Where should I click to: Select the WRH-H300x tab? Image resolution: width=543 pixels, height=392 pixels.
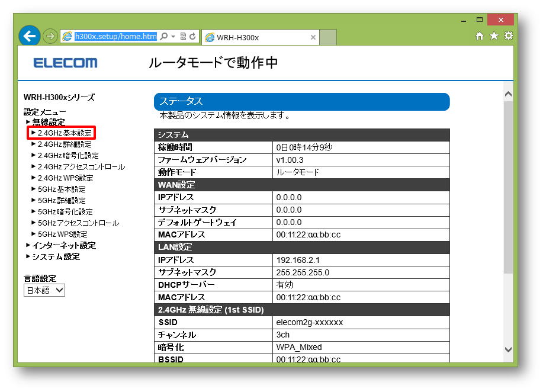click(260, 37)
